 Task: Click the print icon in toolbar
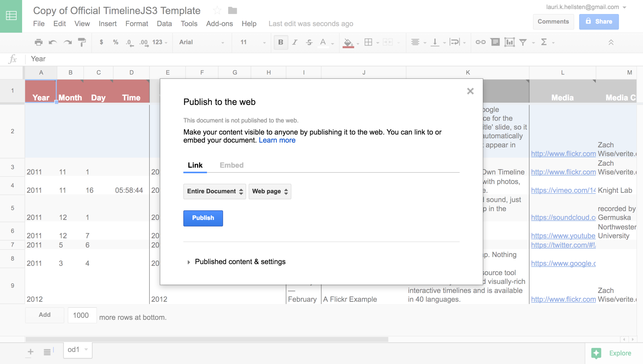click(x=39, y=42)
